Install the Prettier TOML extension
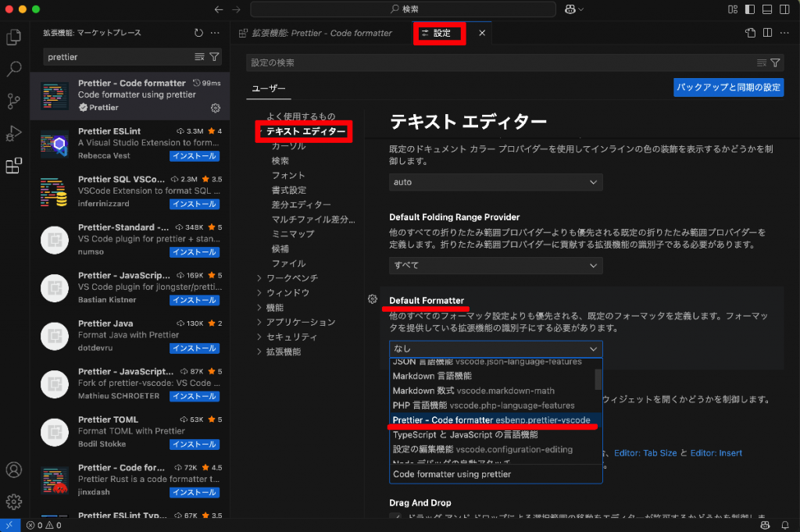This screenshot has width=800, height=532. [x=195, y=445]
